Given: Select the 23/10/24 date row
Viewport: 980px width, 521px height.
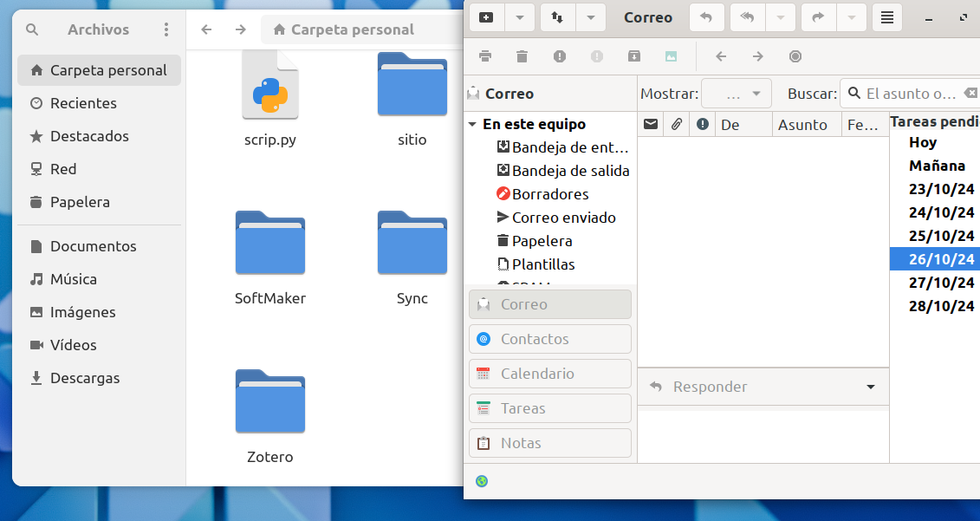Looking at the screenshot, I should [x=934, y=189].
